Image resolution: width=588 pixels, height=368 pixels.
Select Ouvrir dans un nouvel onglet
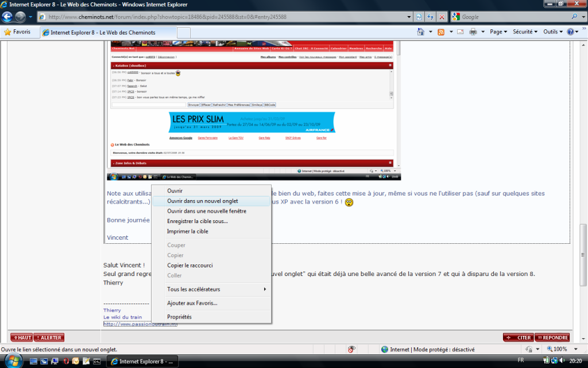pos(211,201)
